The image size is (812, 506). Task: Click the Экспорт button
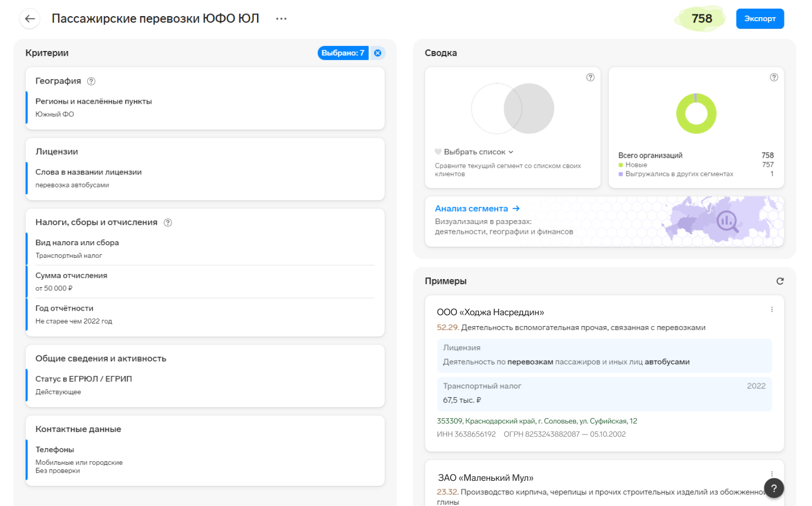tap(760, 19)
